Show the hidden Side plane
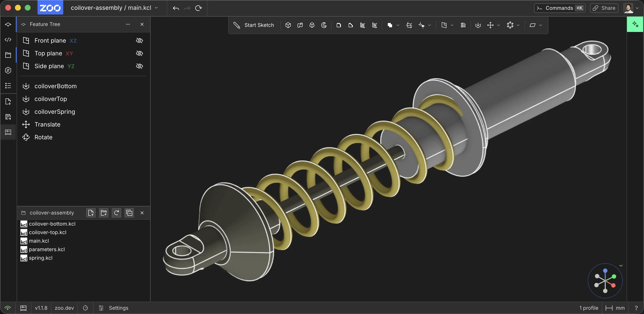 (139, 66)
